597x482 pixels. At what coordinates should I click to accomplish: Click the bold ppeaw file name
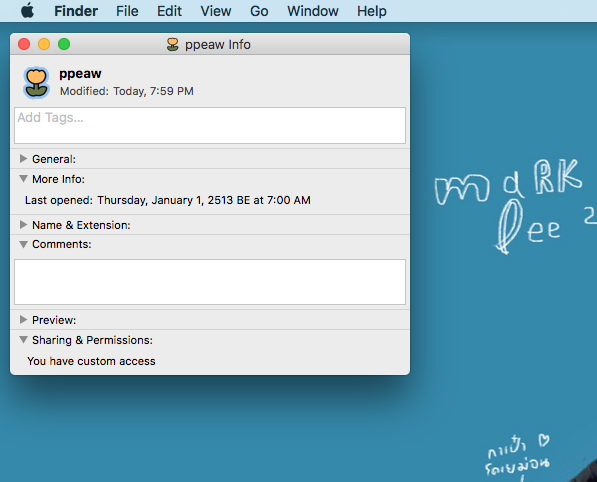tap(80, 74)
